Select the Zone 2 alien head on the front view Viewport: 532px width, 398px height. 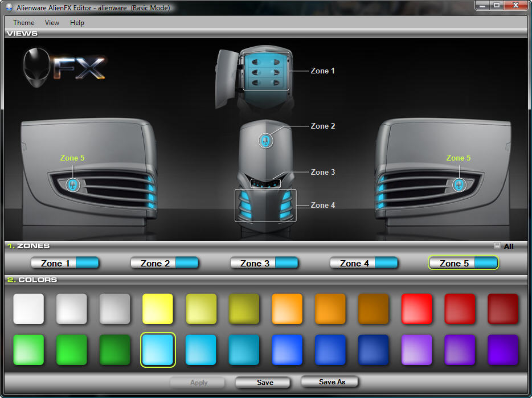click(265, 140)
